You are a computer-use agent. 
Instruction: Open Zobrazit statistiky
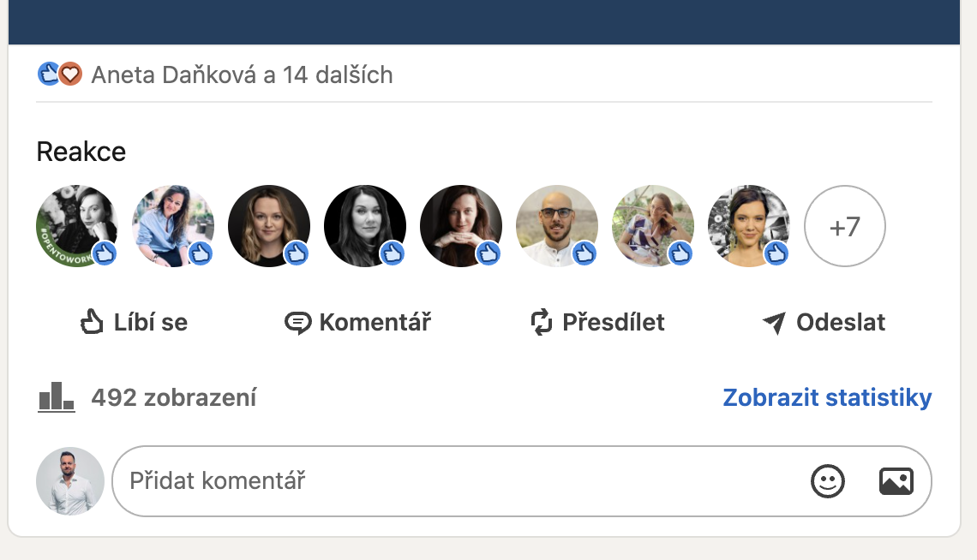828,397
